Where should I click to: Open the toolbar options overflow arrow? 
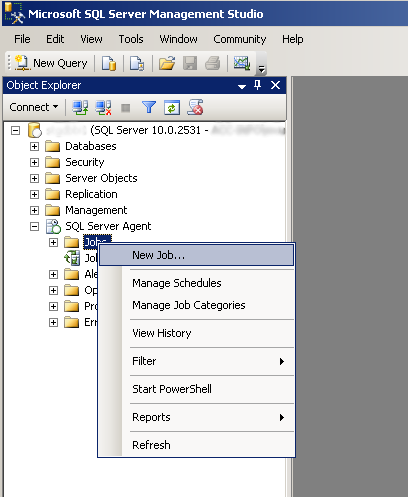point(262,69)
